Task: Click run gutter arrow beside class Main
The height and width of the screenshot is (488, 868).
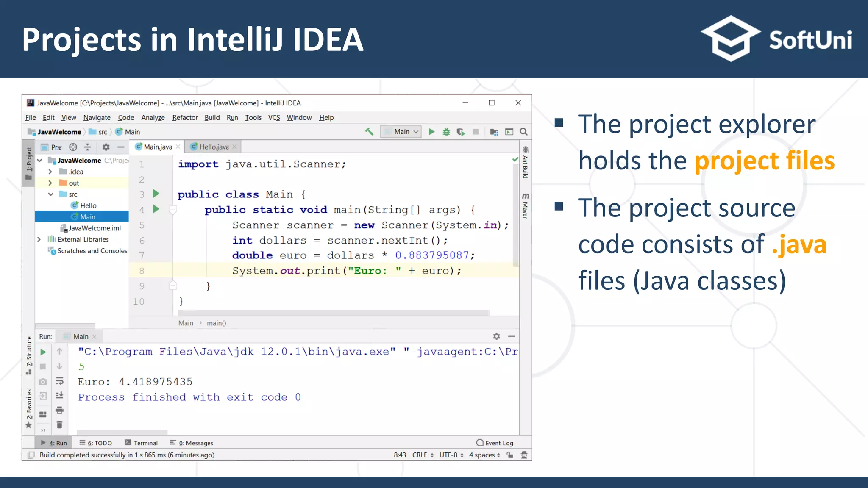Action: [156, 194]
